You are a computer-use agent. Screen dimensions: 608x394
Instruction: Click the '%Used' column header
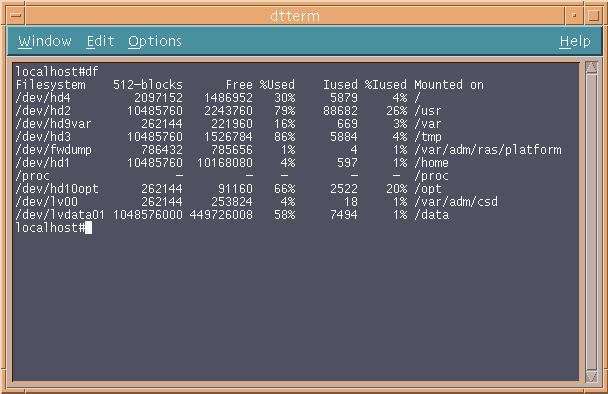coord(277,85)
